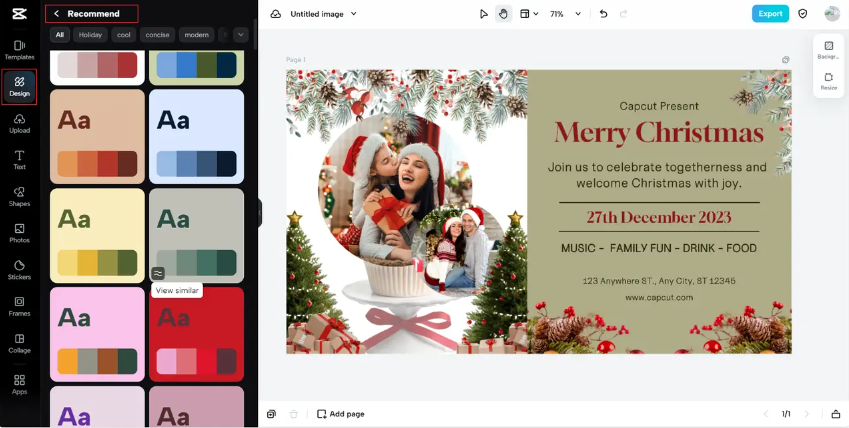Redo the last undone action
The width and height of the screenshot is (849, 428).
(624, 14)
